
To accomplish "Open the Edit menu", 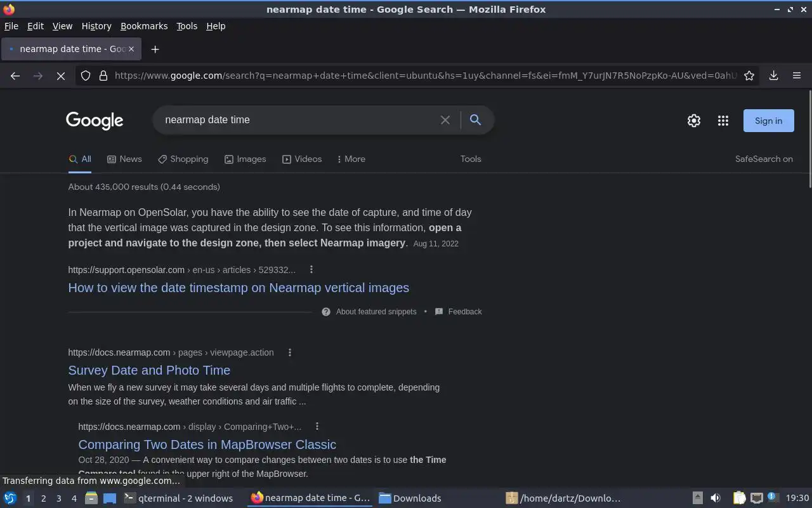I will coord(36,26).
